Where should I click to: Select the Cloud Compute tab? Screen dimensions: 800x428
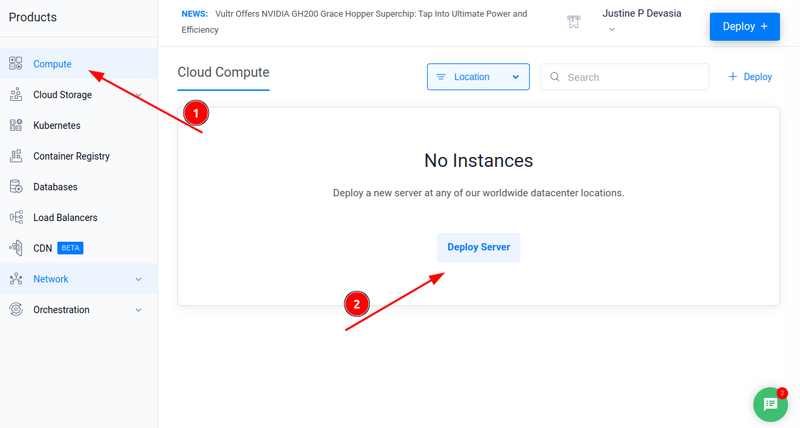point(223,73)
